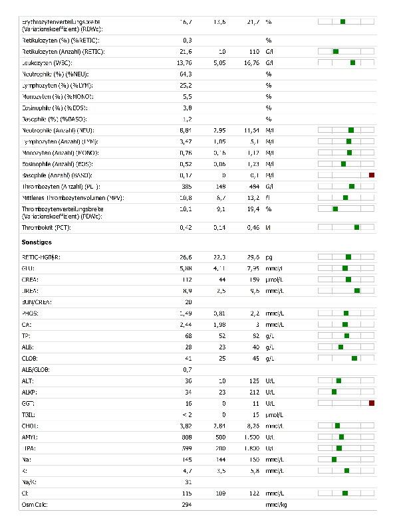Click the red indicator in Basophile (Anzahl) row
Screen dimensions: 395x532
pos(372,175)
